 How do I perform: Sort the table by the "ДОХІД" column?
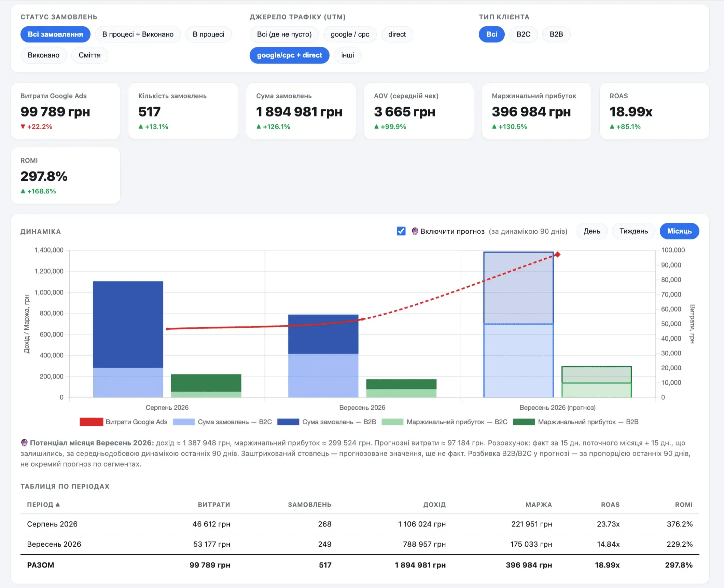pos(434,505)
